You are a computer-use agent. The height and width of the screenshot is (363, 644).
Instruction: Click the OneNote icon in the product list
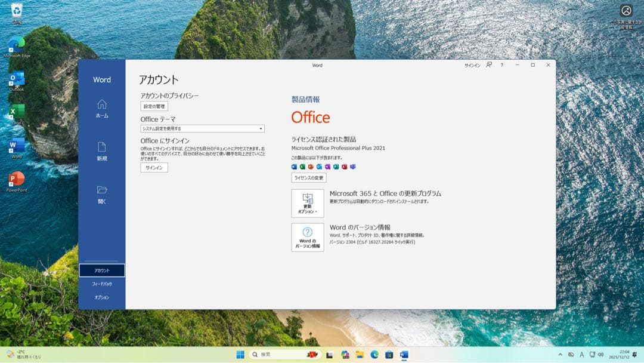click(x=327, y=167)
